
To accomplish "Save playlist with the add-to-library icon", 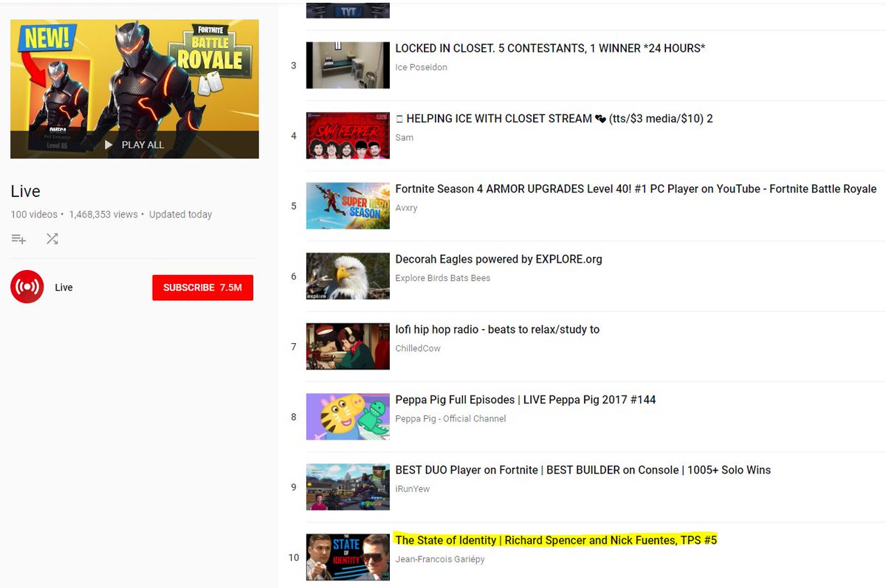I will pyautogui.click(x=18, y=239).
